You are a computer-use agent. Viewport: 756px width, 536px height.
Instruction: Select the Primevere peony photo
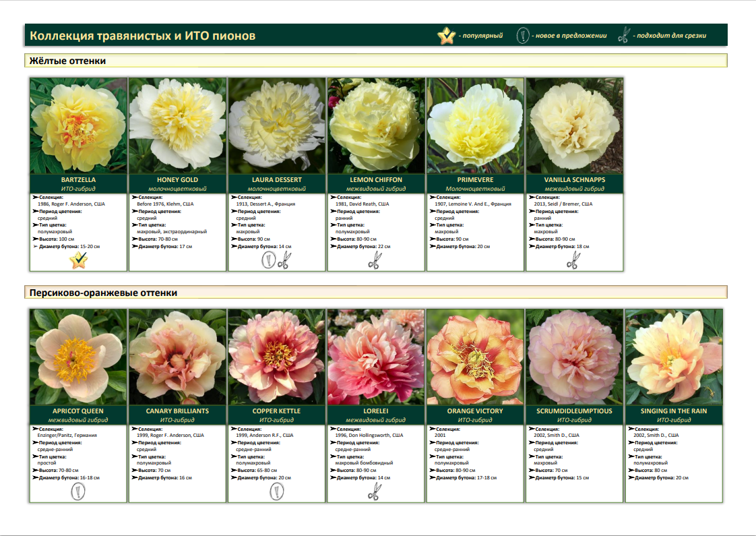click(475, 126)
